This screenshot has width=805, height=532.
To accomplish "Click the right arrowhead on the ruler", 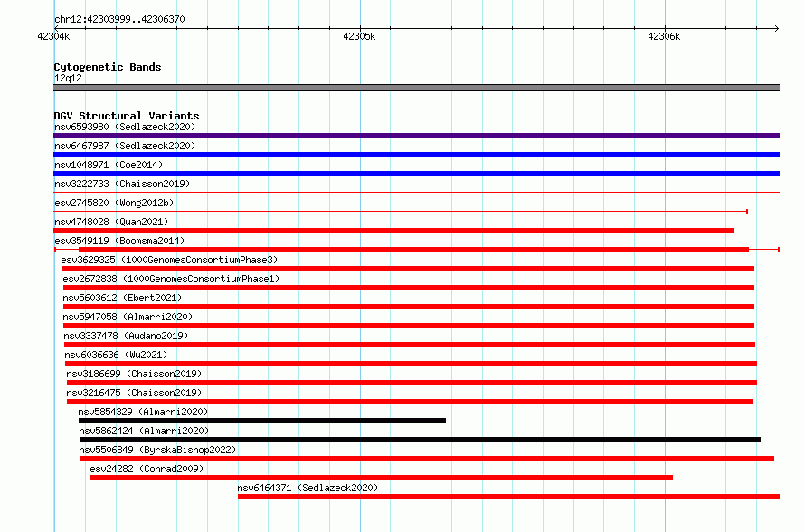I will click(x=777, y=28).
